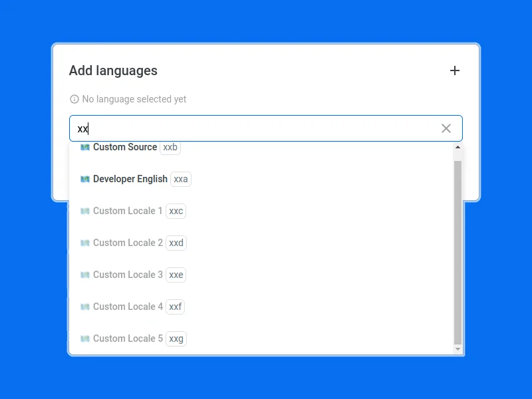
Task: Click the language search input containing 'xx'
Action: point(253,128)
